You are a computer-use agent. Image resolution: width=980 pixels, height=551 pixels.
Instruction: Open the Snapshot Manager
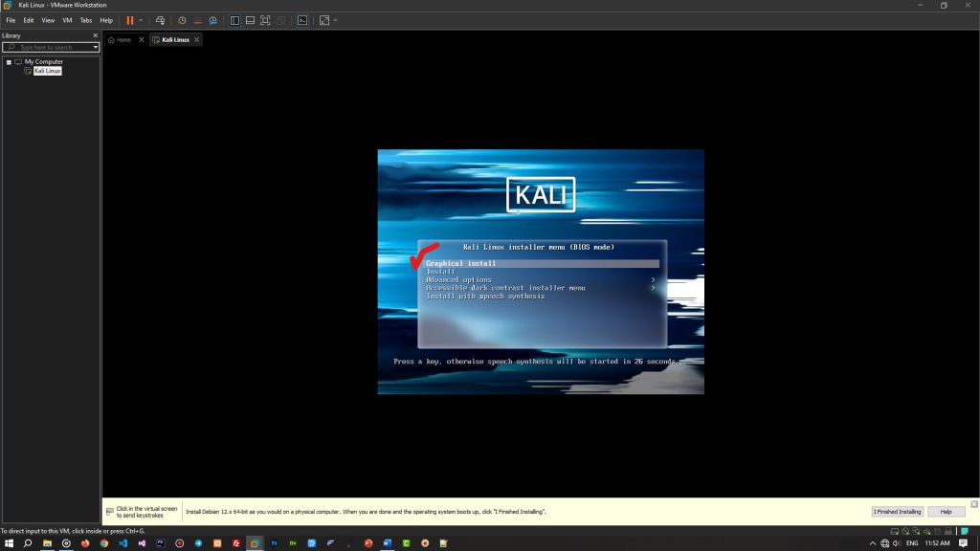tap(212, 20)
